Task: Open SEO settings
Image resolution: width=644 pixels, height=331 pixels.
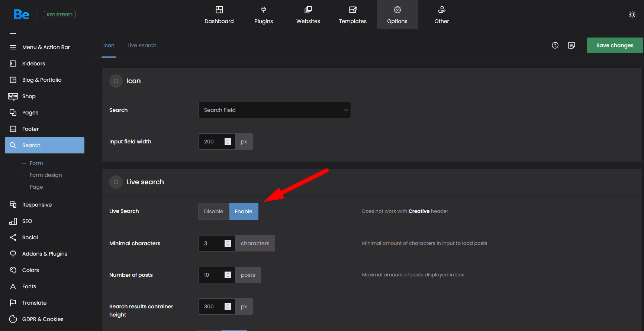Action: pos(45,221)
